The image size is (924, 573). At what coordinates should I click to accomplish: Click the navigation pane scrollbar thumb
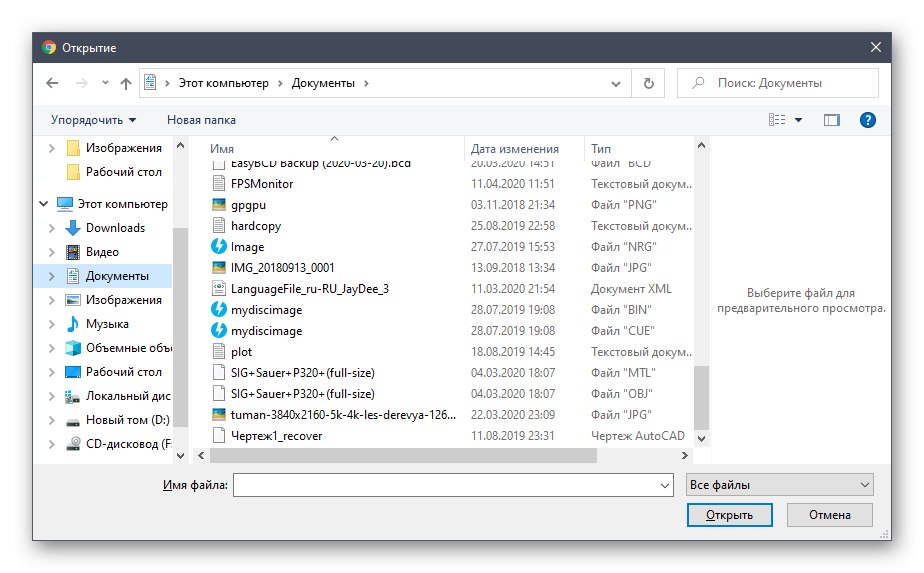pyautogui.click(x=180, y=327)
